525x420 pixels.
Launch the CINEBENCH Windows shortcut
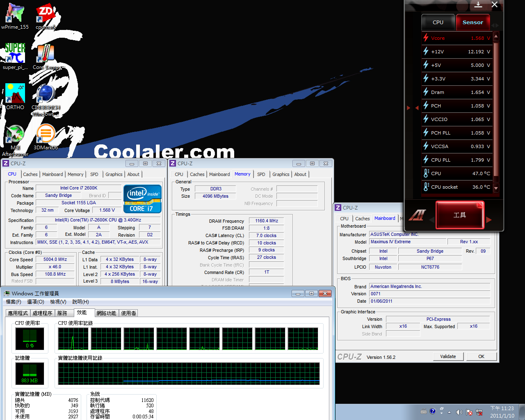pos(46,100)
